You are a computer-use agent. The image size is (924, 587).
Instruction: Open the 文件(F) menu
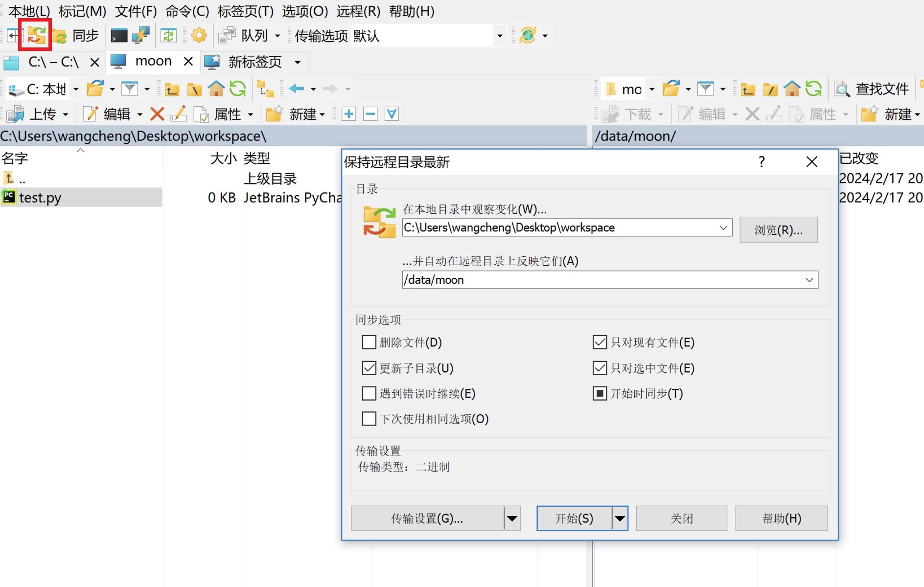[136, 11]
